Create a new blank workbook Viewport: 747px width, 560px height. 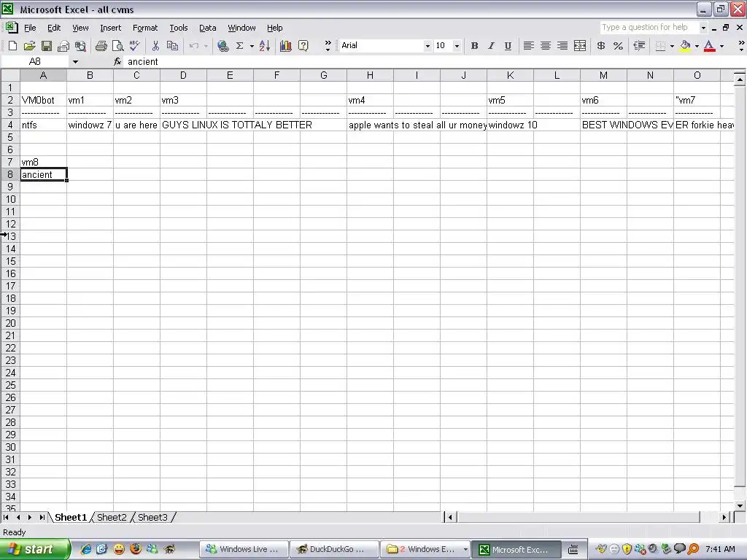pyautogui.click(x=12, y=46)
